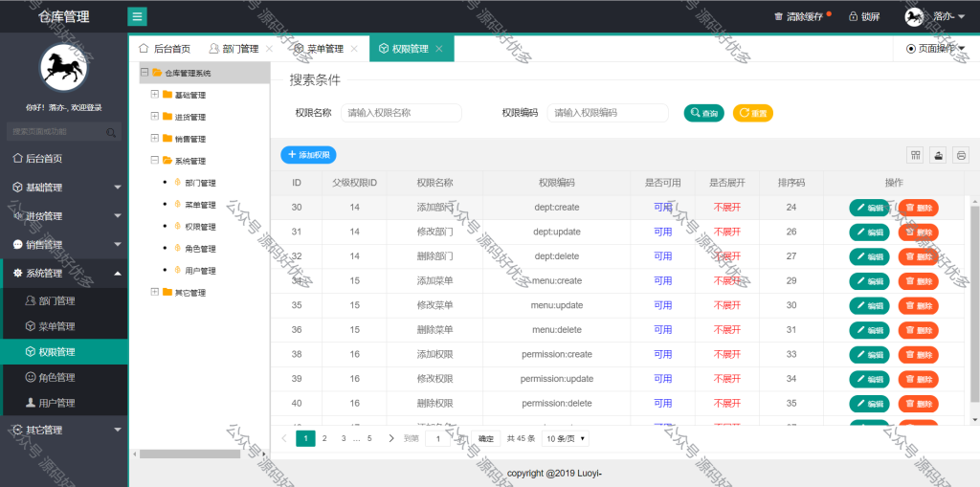Select 用户管理 tree item
Image resolution: width=980 pixels, height=487 pixels.
click(200, 270)
